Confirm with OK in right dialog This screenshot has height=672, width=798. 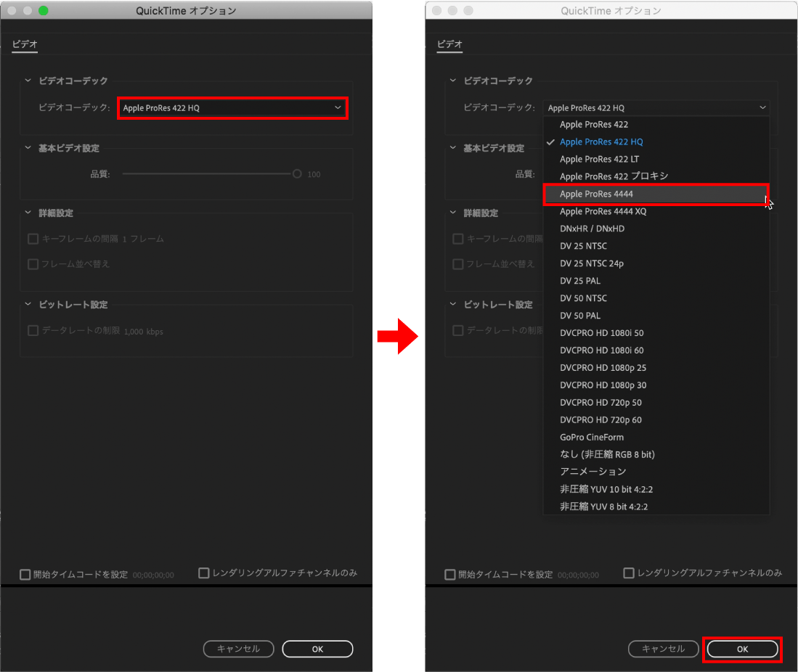(743, 649)
